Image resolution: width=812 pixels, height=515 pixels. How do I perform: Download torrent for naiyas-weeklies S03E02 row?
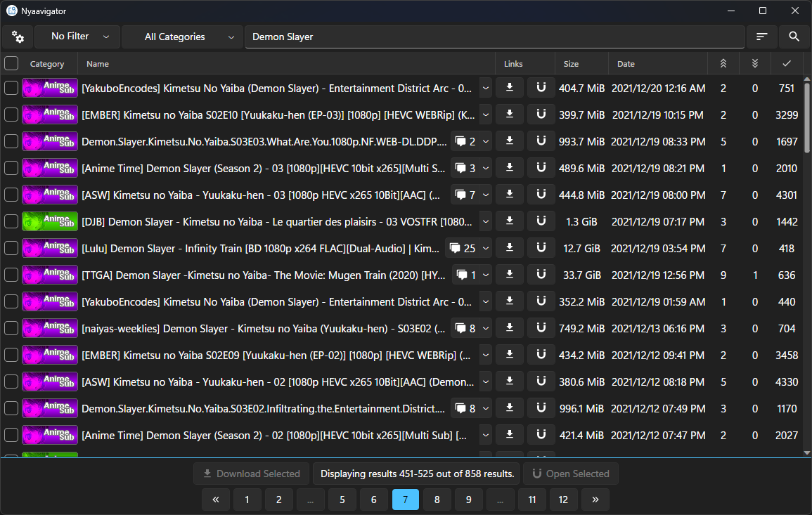tap(510, 328)
